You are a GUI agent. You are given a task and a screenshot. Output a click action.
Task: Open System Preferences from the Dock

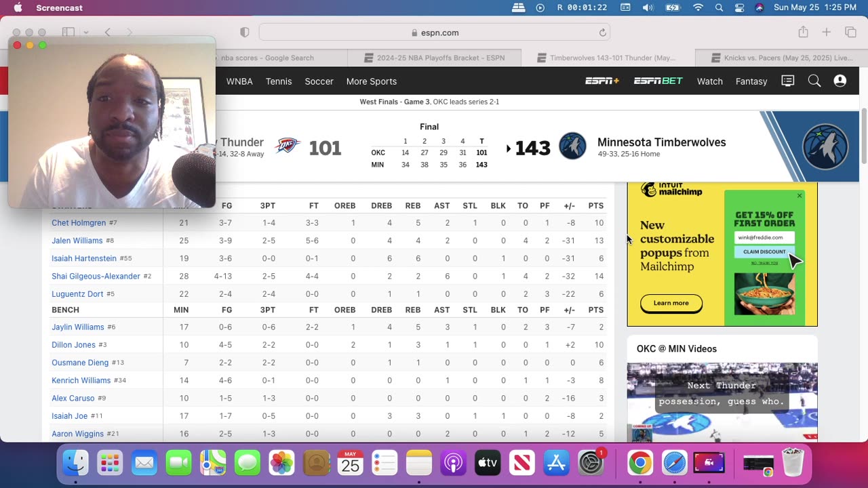coord(591,463)
